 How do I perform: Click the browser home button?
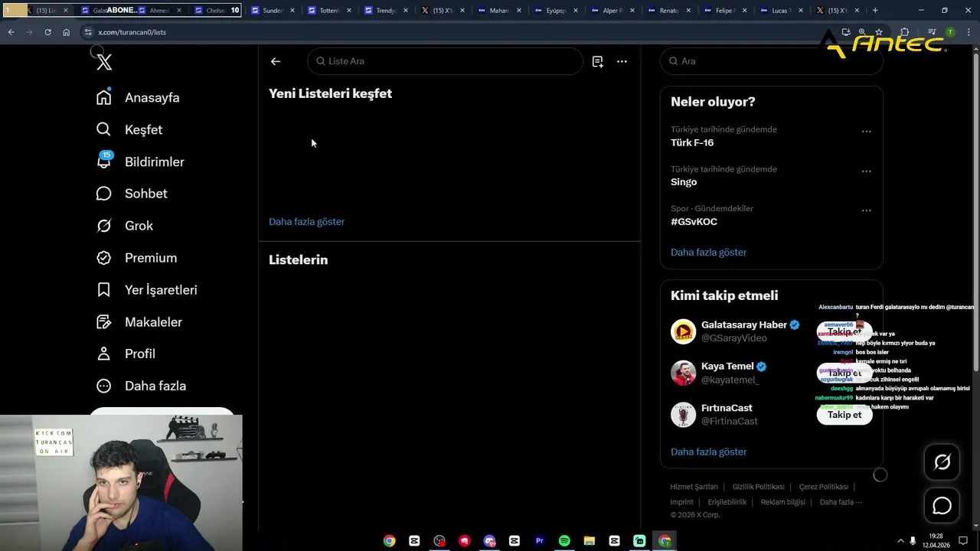point(66,32)
